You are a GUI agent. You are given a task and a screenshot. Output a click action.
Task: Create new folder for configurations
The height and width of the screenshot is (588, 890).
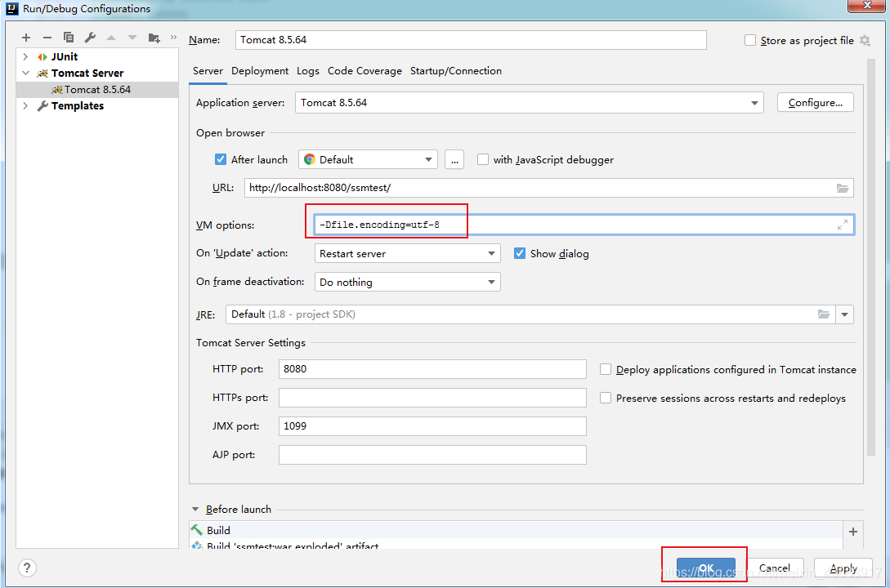point(154,38)
